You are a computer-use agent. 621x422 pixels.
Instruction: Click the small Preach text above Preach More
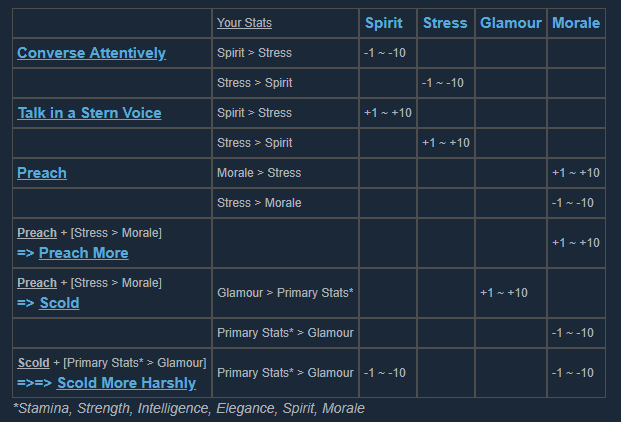(36, 233)
